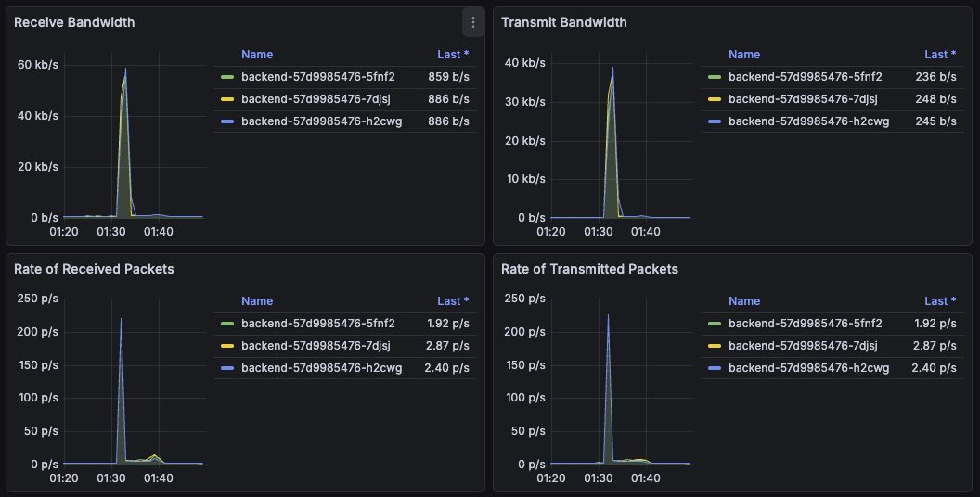Image resolution: width=980 pixels, height=497 pixels.
Task: Sort Transmit Bandwidth legend by Name column
Action: [744, 55]
